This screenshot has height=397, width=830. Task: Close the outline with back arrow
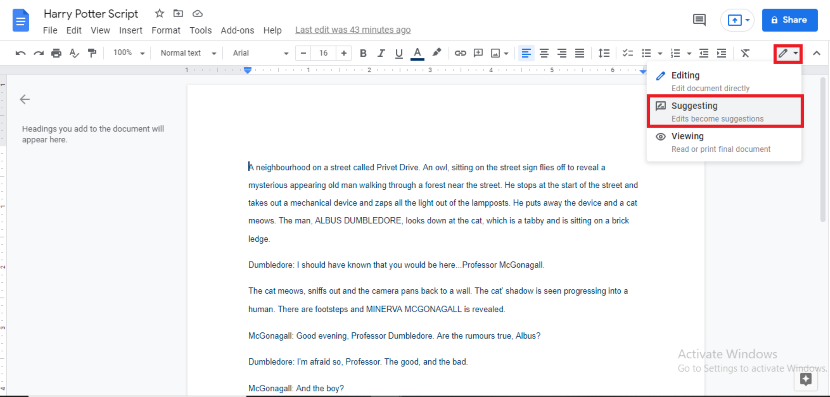(x=25, y=99)
